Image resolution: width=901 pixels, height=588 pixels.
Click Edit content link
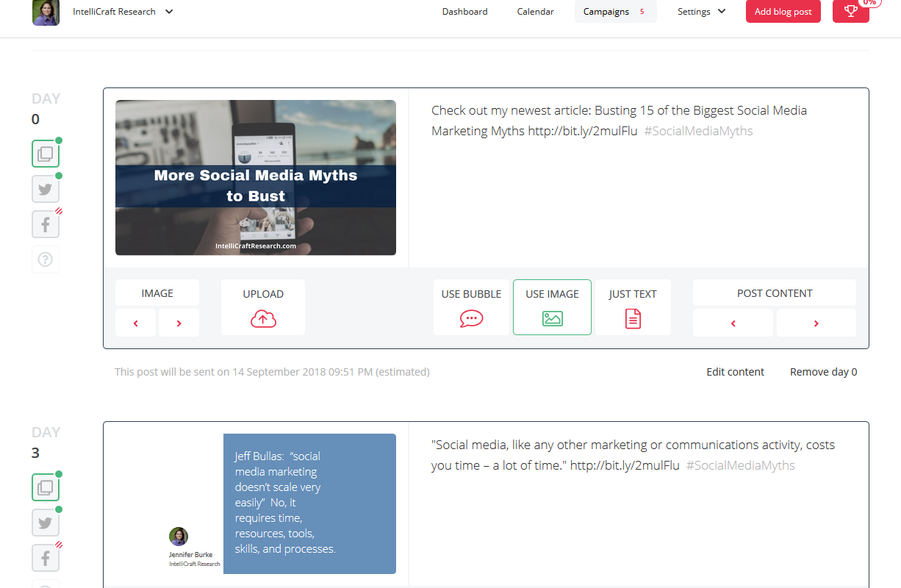[x=736, y=372]
